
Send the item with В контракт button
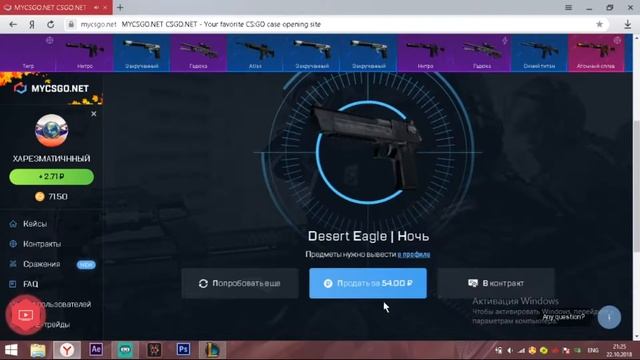click(x=496, y=283)
